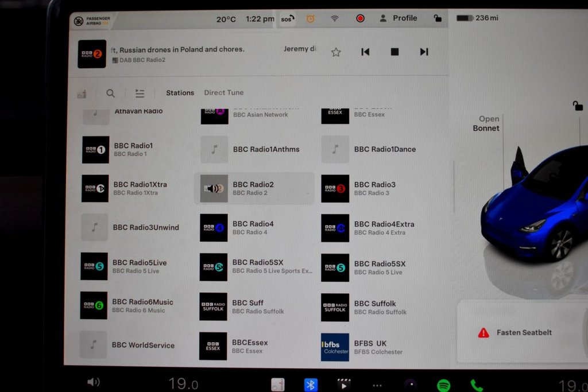Open the Theatre clapperboard app icon
Viewport: 588px width, 392px height.
pyautogui.click(x=343, y=385)
